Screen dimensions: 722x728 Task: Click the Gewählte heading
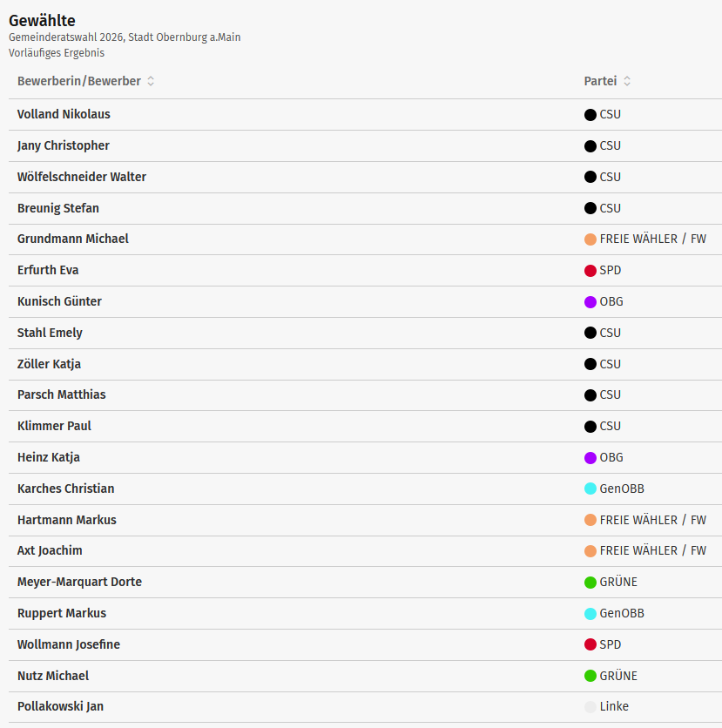coord(42,20)
